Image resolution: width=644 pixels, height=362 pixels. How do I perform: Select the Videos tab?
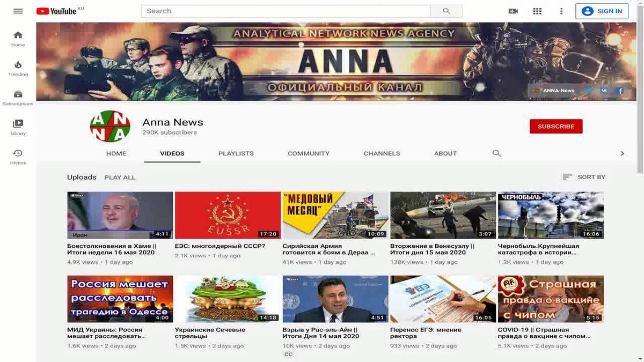point(172,153)
